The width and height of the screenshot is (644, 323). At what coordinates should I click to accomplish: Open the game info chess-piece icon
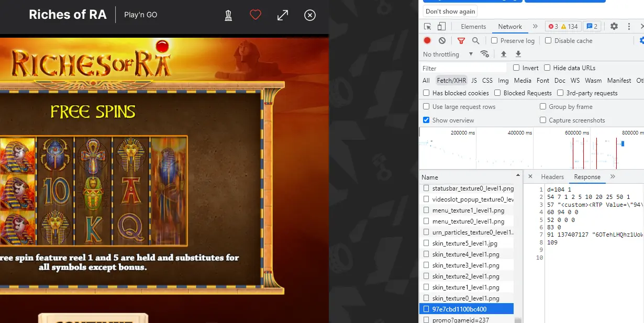tap(228, 15)
